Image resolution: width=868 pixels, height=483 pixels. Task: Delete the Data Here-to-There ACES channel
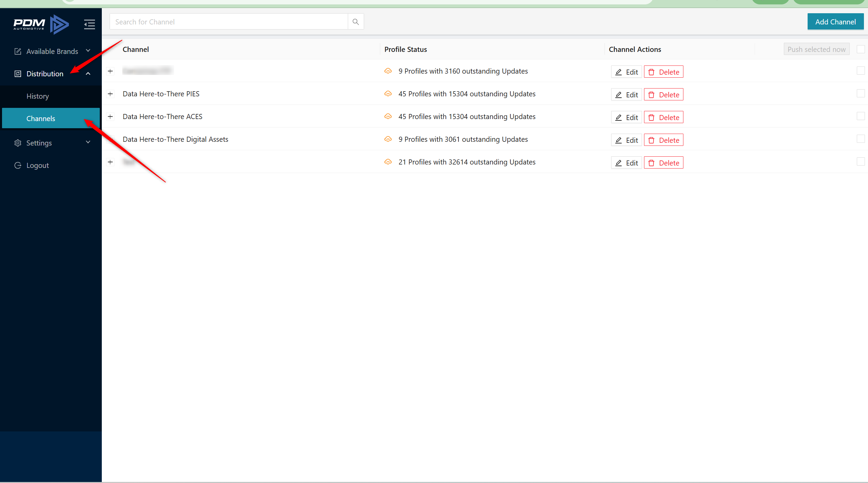[663, 117]
